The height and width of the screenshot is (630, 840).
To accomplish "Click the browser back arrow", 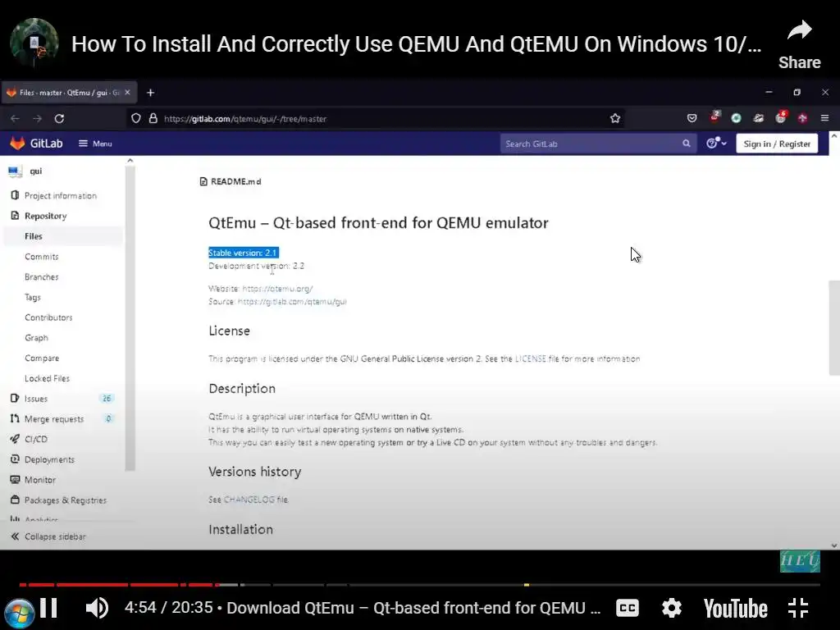I will coord(15,118).
